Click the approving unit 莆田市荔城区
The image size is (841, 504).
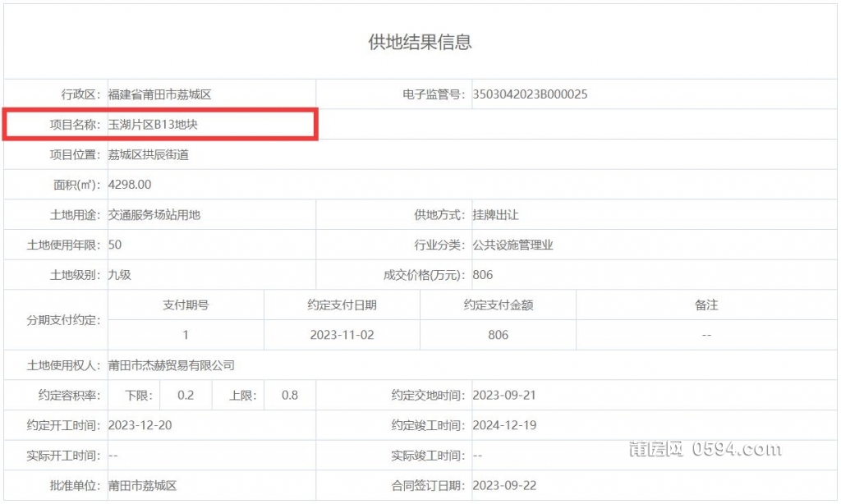pos(143,486)
